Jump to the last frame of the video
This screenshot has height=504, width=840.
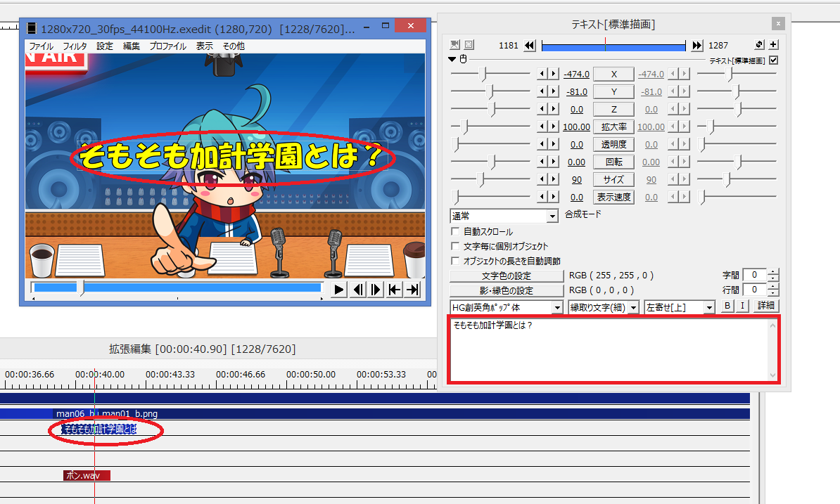point(413,290)
